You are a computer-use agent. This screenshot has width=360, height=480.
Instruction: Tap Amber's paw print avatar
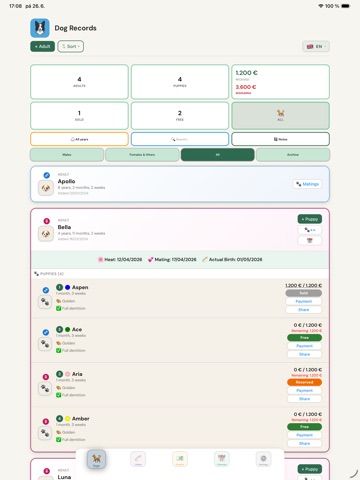click(45, 433)
